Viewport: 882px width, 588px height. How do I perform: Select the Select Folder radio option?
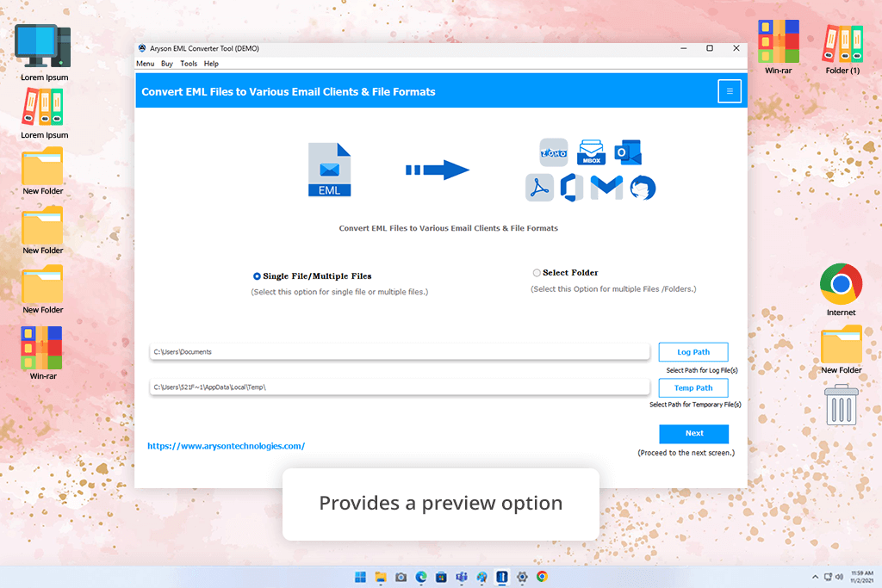click(537, 273)
